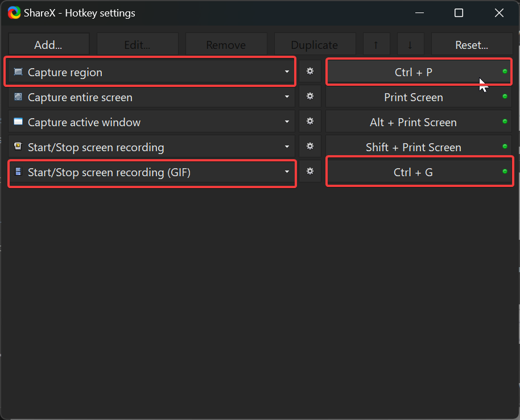Change the Ctrl + G hotkey
This screenshot has height=420, width=520.
pos(419,172)
